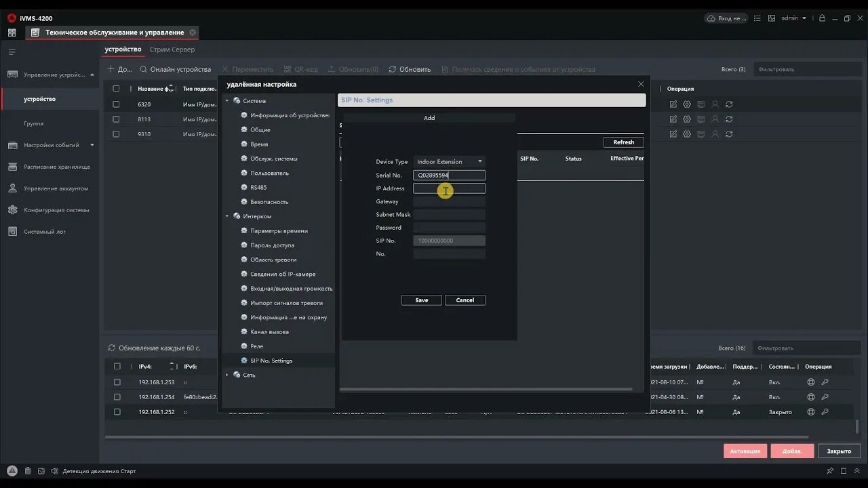
Task: Open user icon for device 8113
Action: 715,119
